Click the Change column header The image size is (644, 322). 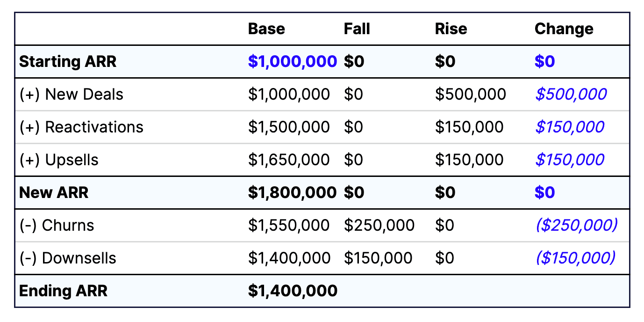[x=564, y=29]
